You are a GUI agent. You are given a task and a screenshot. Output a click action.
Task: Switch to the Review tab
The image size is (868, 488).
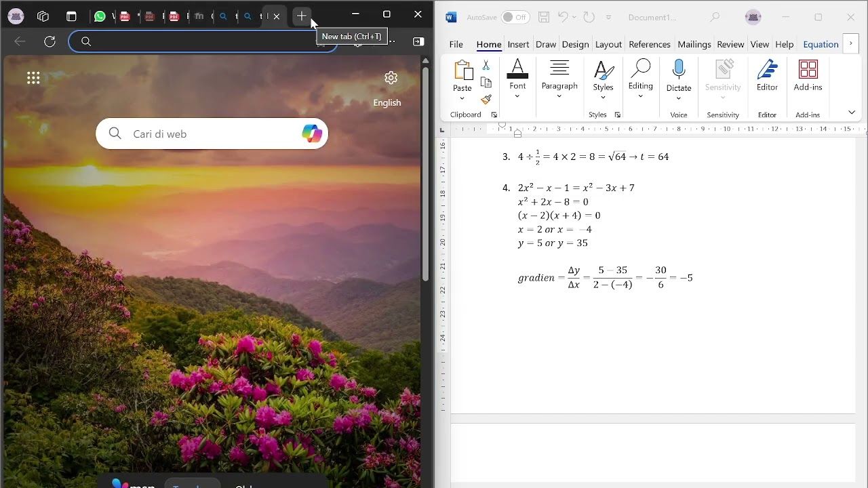(730, 44)
